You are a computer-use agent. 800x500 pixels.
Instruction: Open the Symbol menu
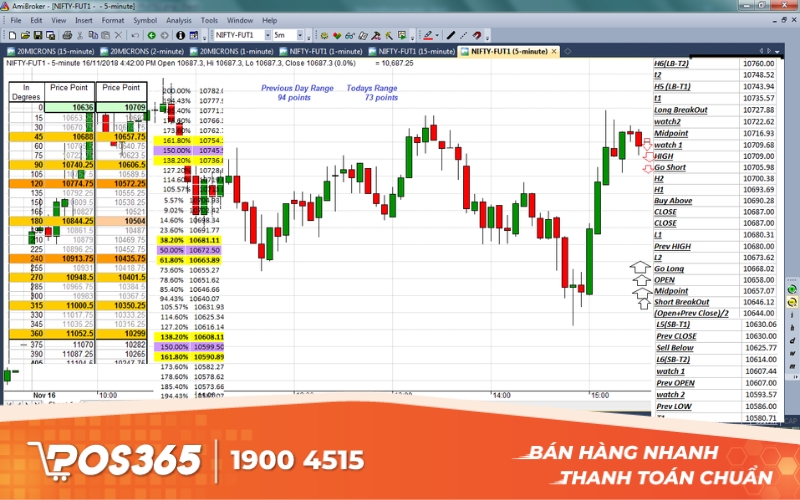pyautogui.click(x=145, y=20)
